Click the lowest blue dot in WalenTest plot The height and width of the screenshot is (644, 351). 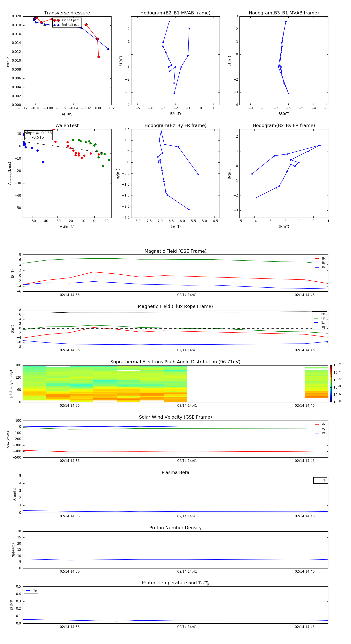[43, 162]
